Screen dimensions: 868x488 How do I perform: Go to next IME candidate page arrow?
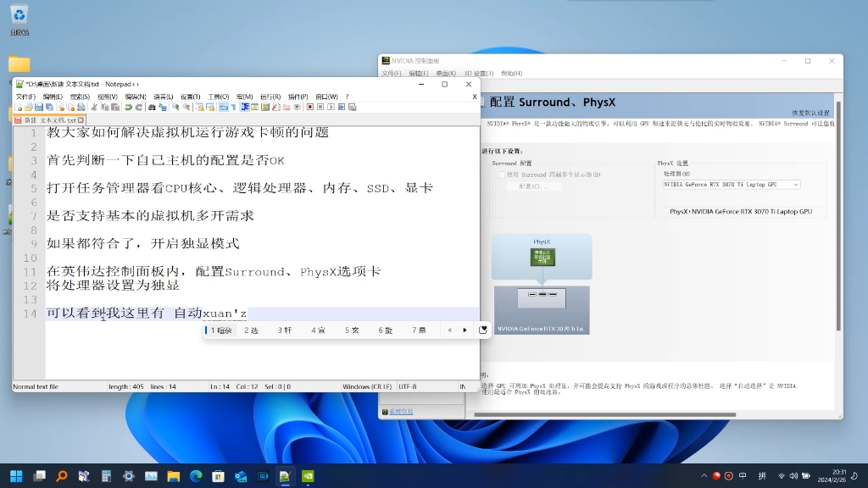pyautogui.click(x=465, y=330)
